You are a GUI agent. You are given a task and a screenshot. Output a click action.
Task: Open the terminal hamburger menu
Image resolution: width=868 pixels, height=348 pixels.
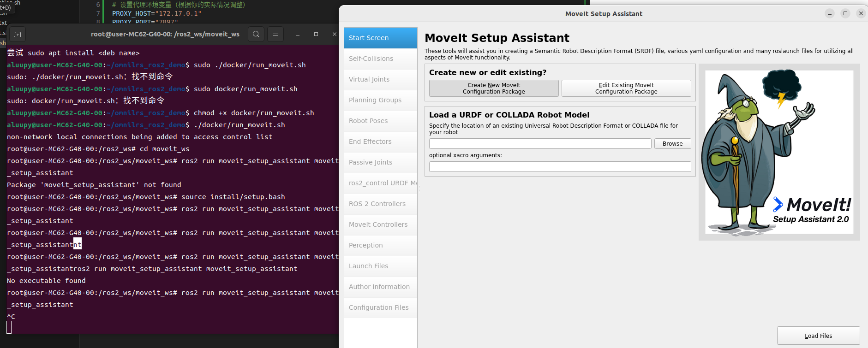(275, 34)
